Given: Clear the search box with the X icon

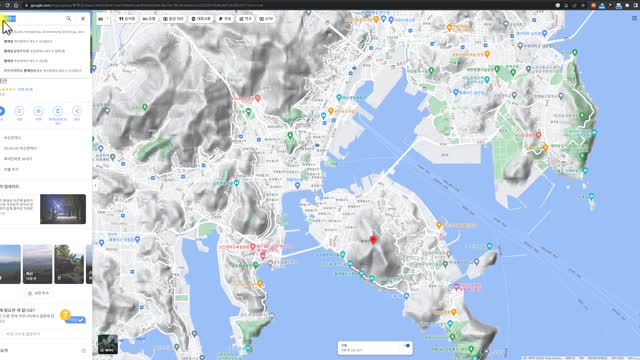Looking at the screenshot, I should (83, 18).
